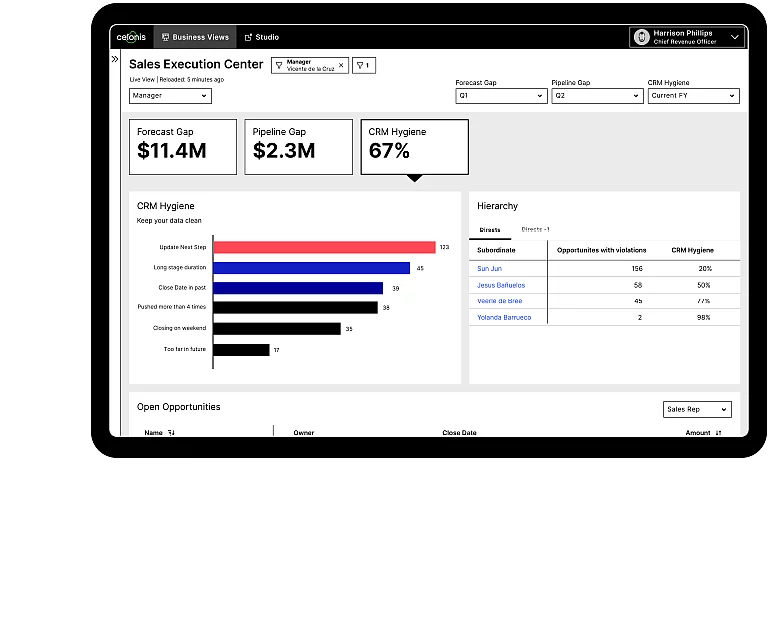
Task: Open the Studio tab
Action: coord(262,37)
